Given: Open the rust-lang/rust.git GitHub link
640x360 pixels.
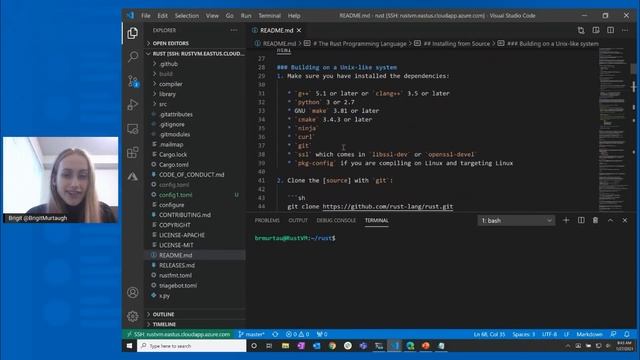Looking at the screenshot, I should pyautogui.click(x=388, y=207).
